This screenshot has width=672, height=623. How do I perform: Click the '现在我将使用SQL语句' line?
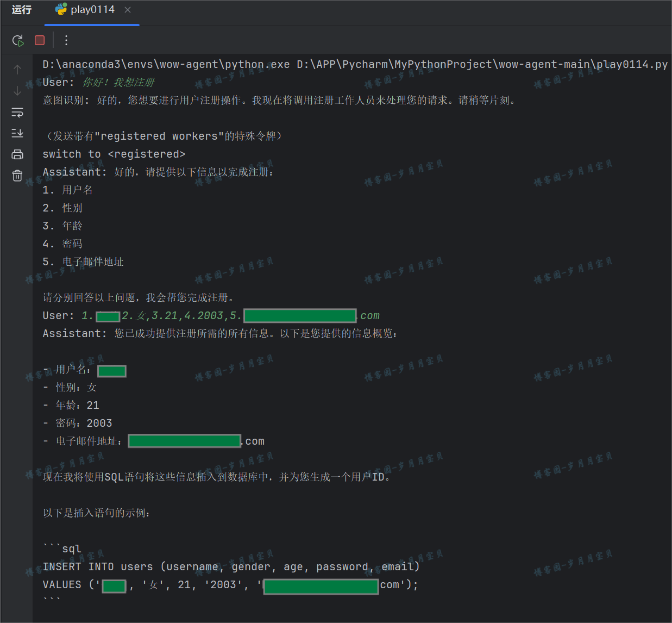click(x=217, y=477)
